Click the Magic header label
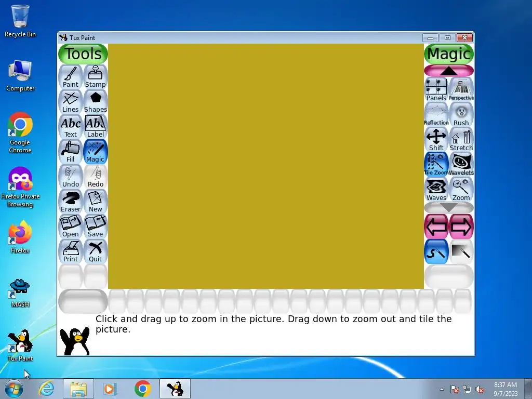This screenshot has height=399, width=532. point(449,54)
